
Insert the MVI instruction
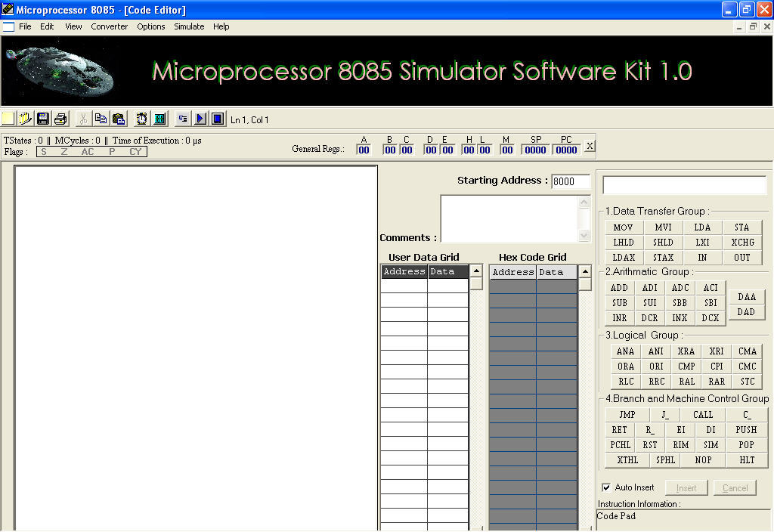click(x=663, y=227)
